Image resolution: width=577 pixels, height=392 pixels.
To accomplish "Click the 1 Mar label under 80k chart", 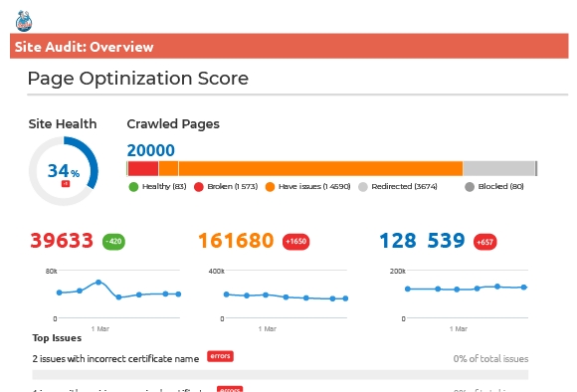I will (100, 329).
